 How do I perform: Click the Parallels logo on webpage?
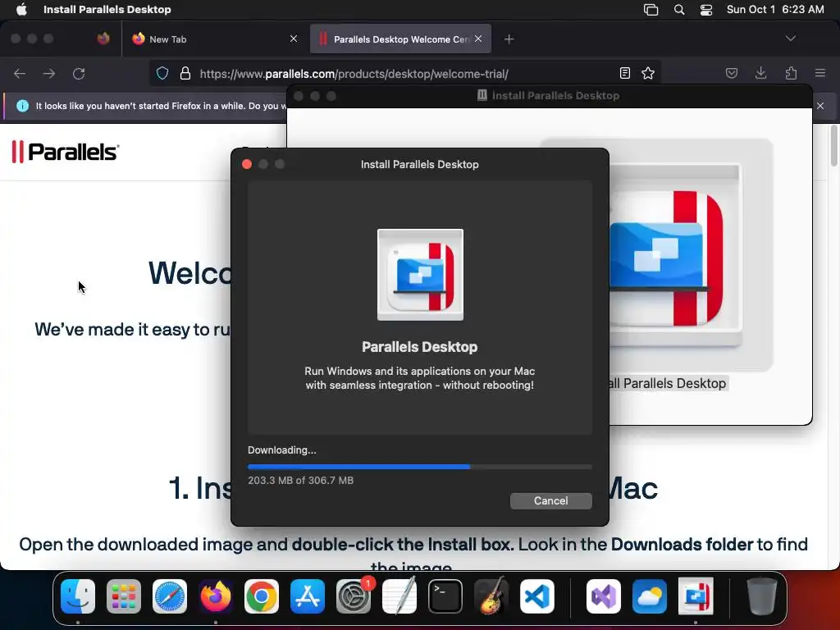tap(66, 152)
